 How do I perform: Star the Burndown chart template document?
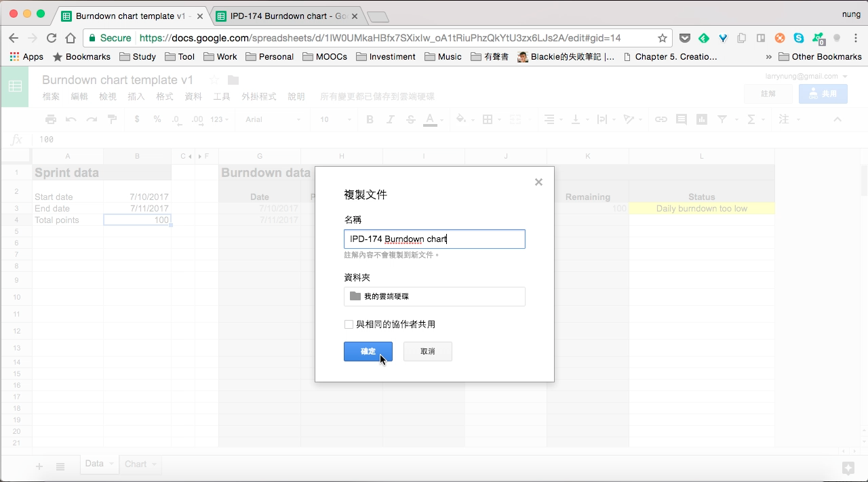(x=214, y=80)
